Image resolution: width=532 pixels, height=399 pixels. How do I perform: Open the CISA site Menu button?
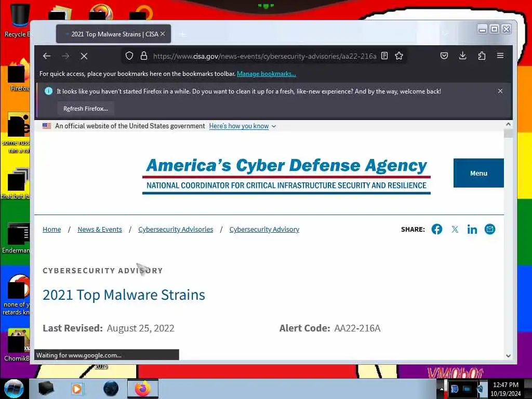pos(478,173)
